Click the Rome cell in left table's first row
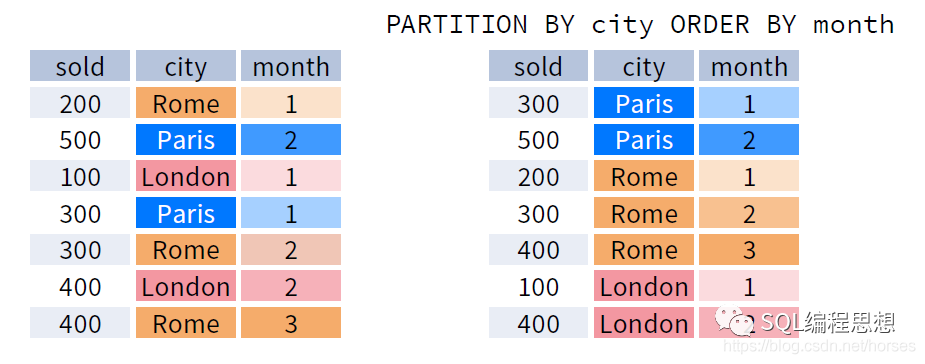Viewport: 925px width, 364px height. tap(186, 103)
